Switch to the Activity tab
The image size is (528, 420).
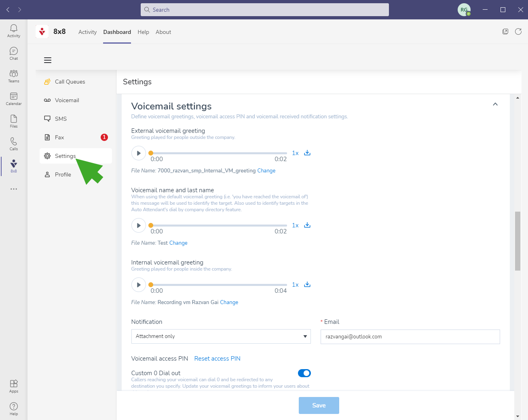[x=87, y=32]
